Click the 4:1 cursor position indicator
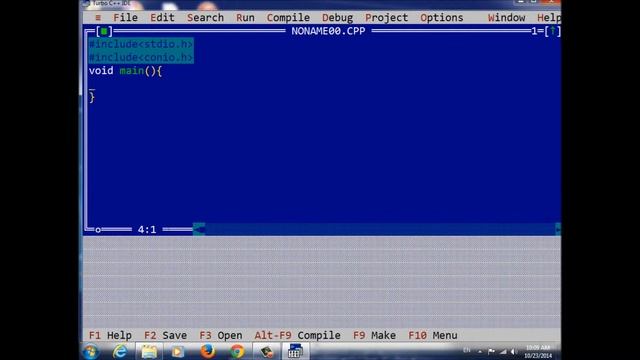Screen dimensions: 640x360 tap(147, 229)
